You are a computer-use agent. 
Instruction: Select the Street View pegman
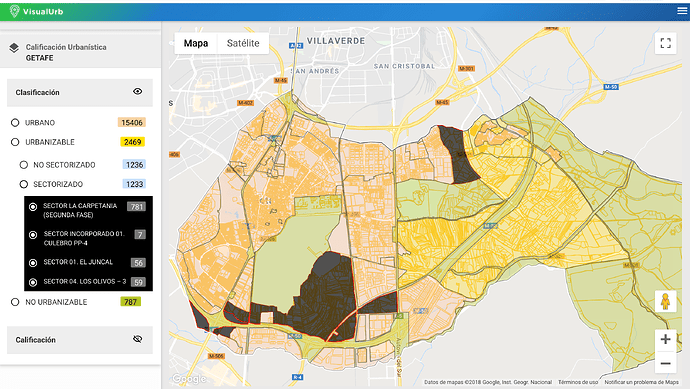click(665, 301)
